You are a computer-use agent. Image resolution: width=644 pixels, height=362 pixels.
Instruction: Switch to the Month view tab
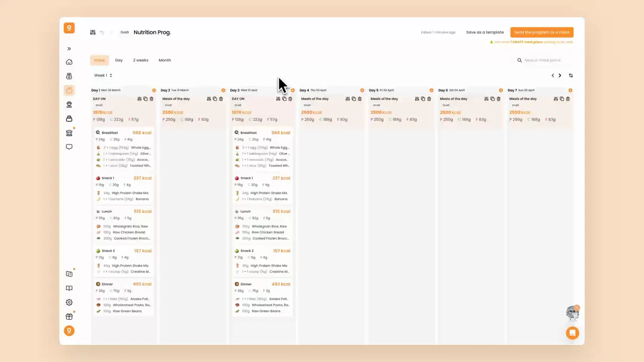coord(165,60)
